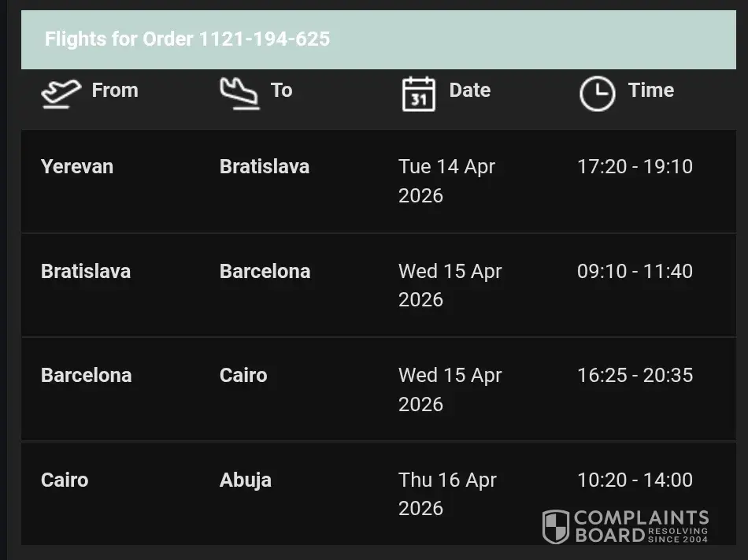The width and height of the screenshot is (748, 560).
Task: Click the Time column heading
Action: (651, 91)
